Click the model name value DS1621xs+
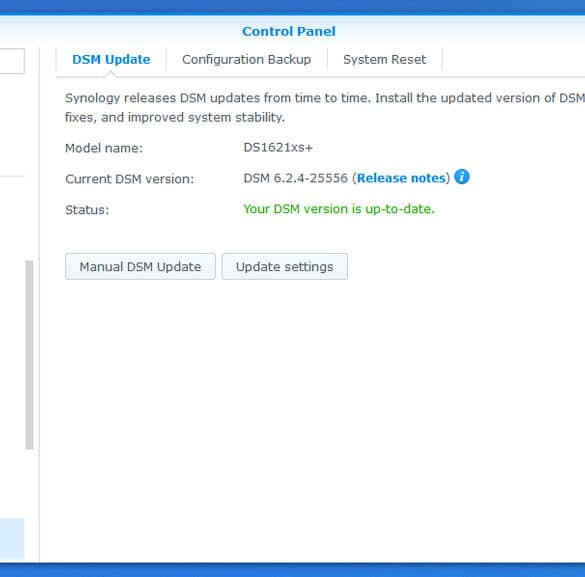 tap(278, 148)
